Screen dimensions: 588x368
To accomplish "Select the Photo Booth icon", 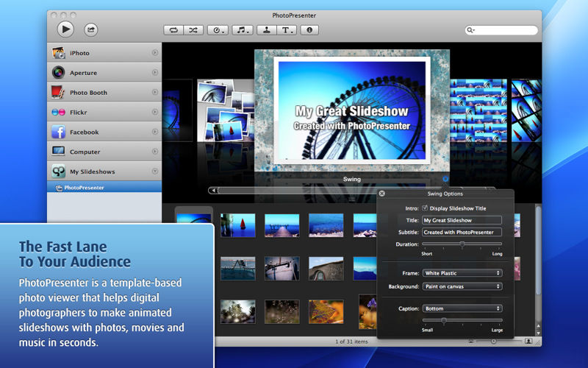I will coord(58,92).
